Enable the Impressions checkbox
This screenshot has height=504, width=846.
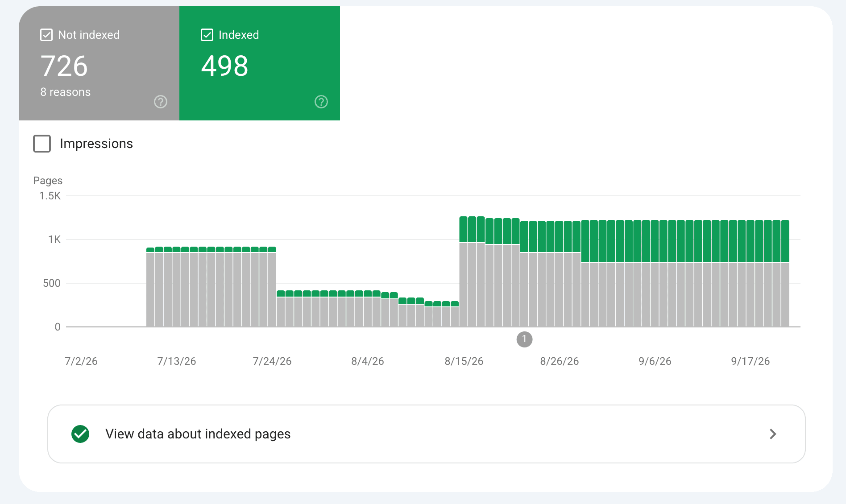pyautogui.click(x=42, y=144)
